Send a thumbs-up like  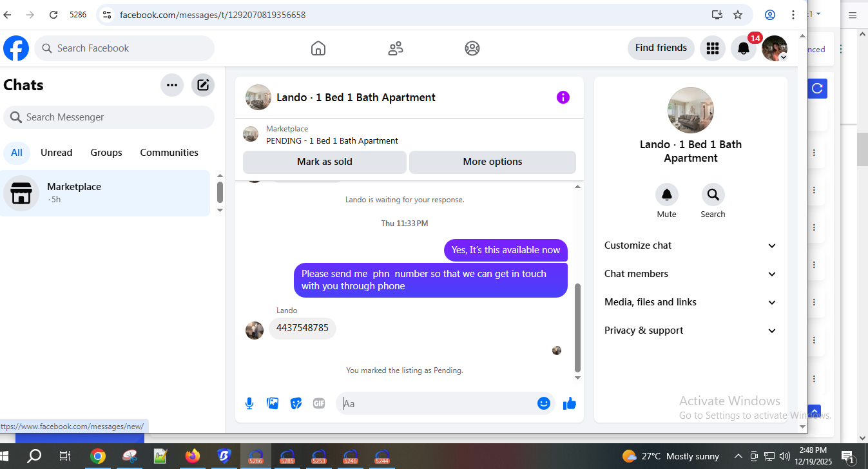tap(570, 403)
